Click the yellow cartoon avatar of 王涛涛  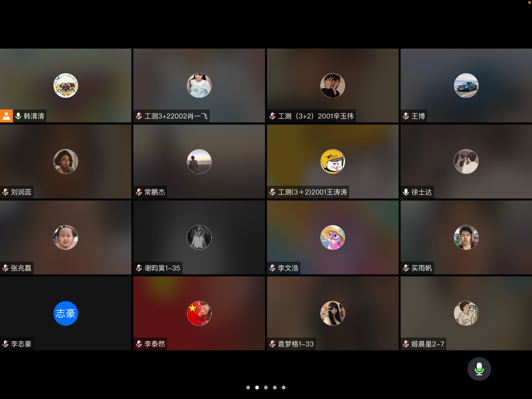coord(333,162)
